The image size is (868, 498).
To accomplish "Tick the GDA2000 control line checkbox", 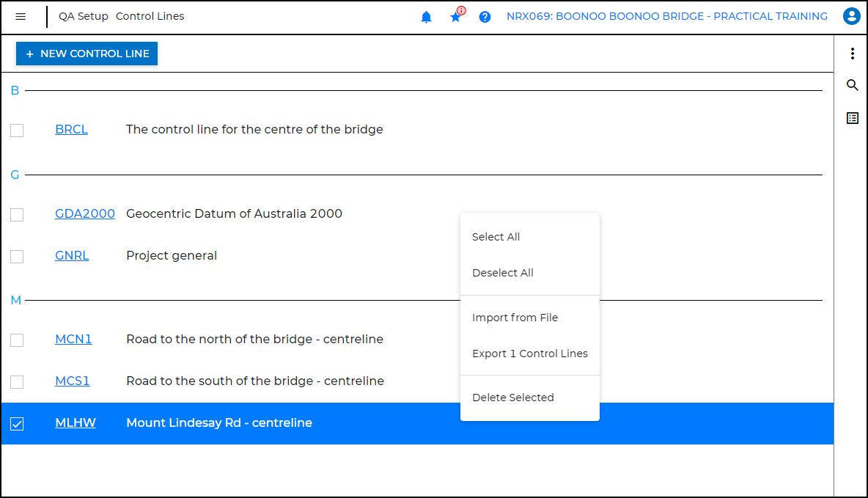I will (x=17, y=214).
